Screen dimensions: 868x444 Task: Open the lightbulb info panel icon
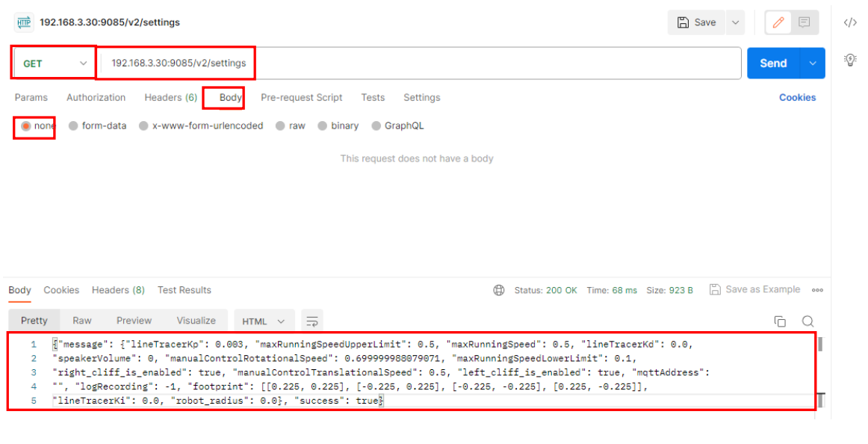[x=849, y=60]
